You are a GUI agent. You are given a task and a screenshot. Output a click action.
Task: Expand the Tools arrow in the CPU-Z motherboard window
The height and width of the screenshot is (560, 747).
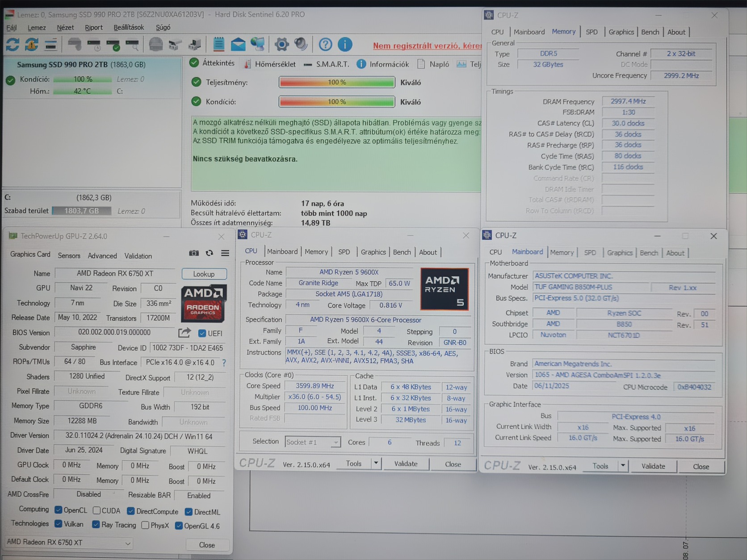(623, 466)
